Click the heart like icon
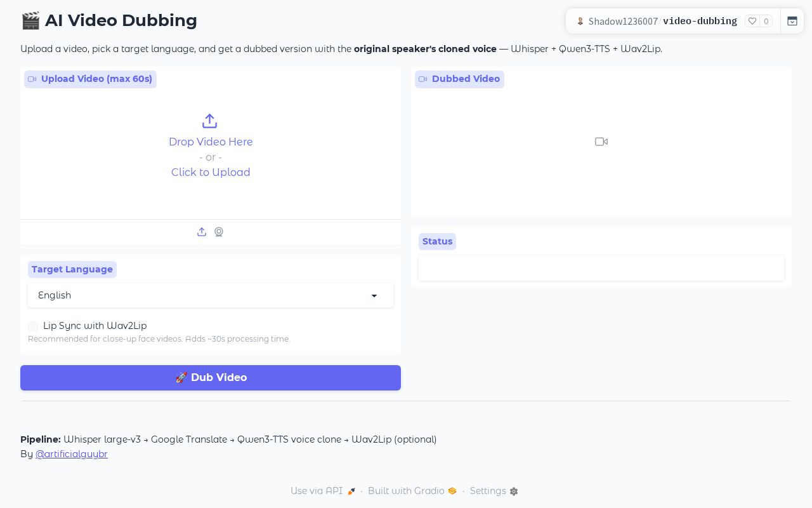 tap(752, 21)
